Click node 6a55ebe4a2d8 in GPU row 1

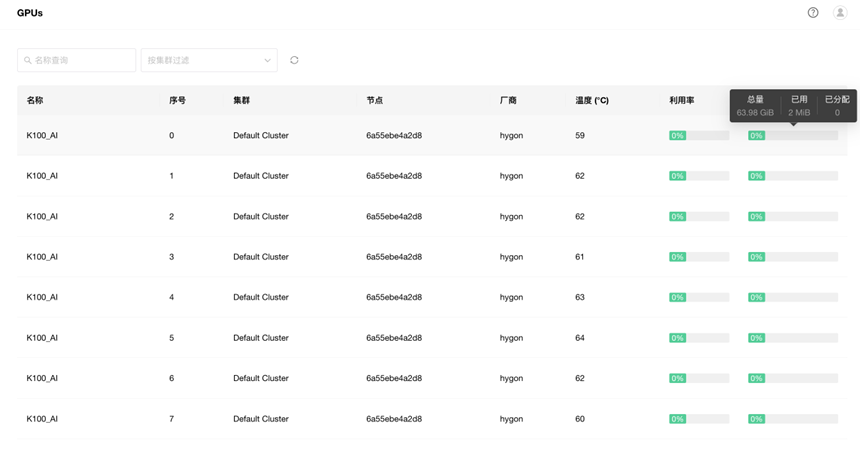(394, 176)
